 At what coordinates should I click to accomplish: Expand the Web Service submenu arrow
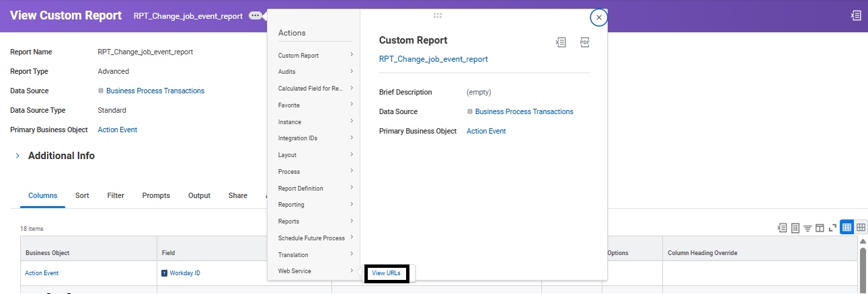click(x=352, y=271)
